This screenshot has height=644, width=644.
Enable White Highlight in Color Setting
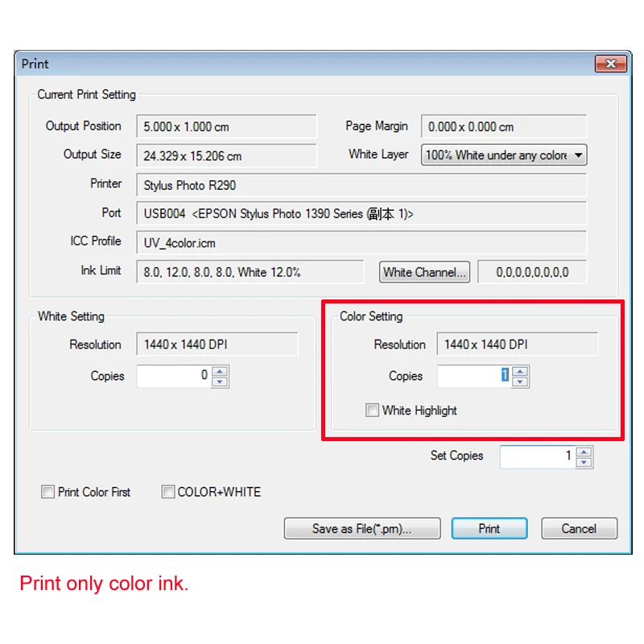pyautogui.click(x=372, y=410)
